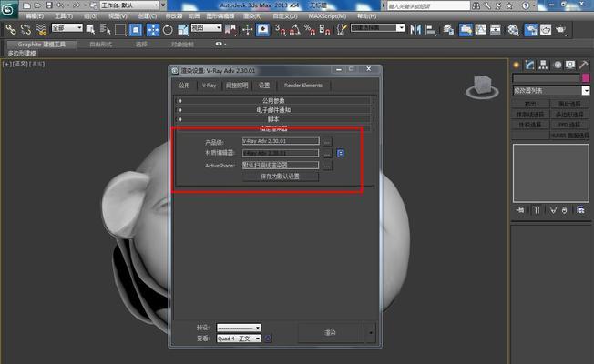This screenshot has height=364, width=594.
Task: Open the Select by Name tool
Action: coord(106,29)
